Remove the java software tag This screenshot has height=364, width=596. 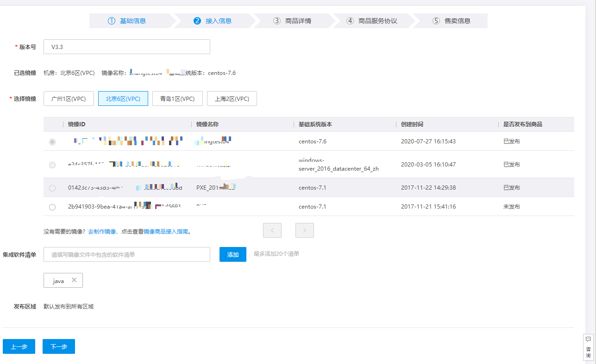[x=74, y=280]
